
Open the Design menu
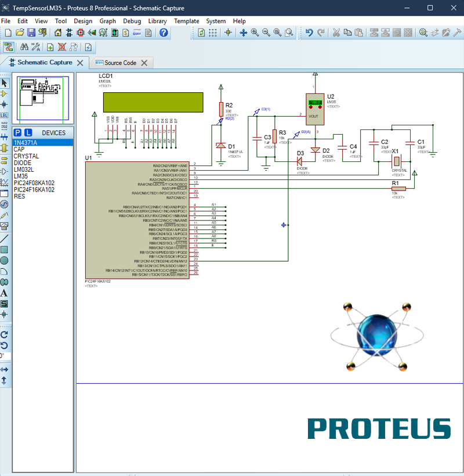coord(83,21)
